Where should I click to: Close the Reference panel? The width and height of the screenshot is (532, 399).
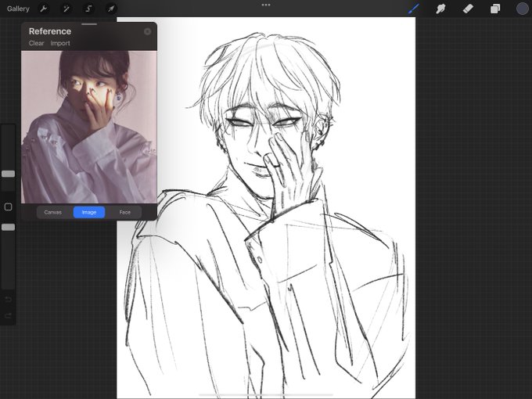(147, 31)
